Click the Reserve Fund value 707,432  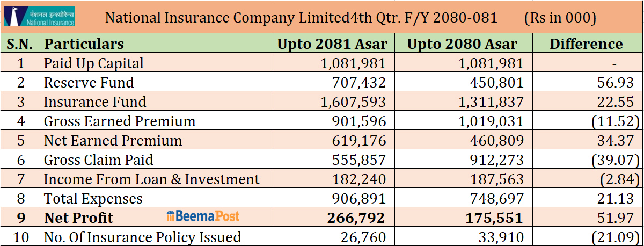pyautogui.click(x=360, y=83)
